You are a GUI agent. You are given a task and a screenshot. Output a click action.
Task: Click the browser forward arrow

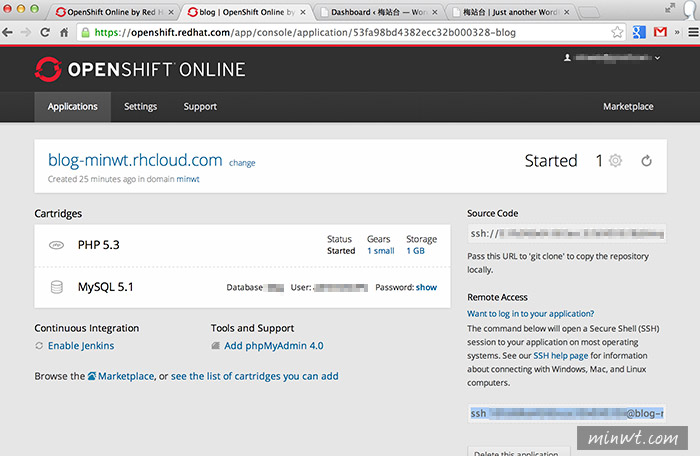pos(26,32)
